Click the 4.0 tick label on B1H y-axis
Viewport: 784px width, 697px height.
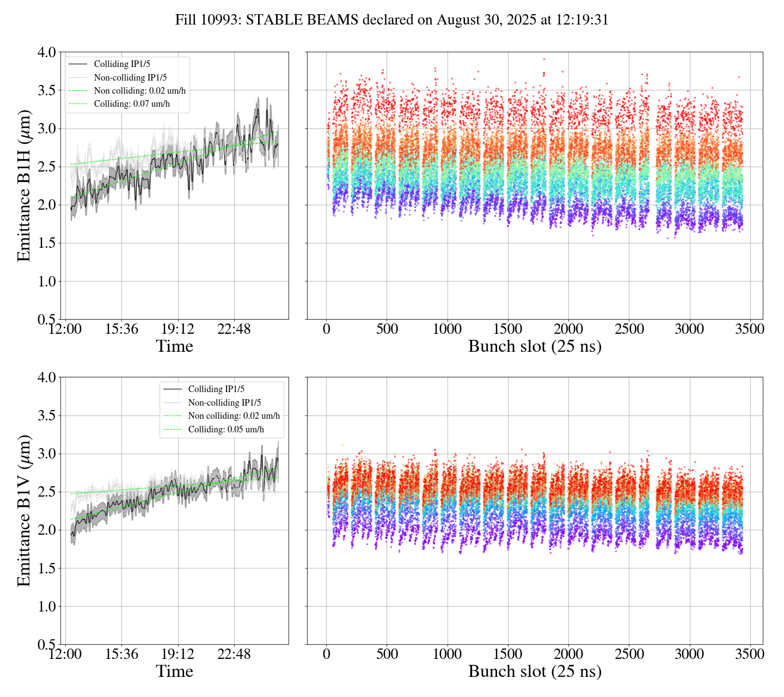pyautogui.click(x=46, y=53)
